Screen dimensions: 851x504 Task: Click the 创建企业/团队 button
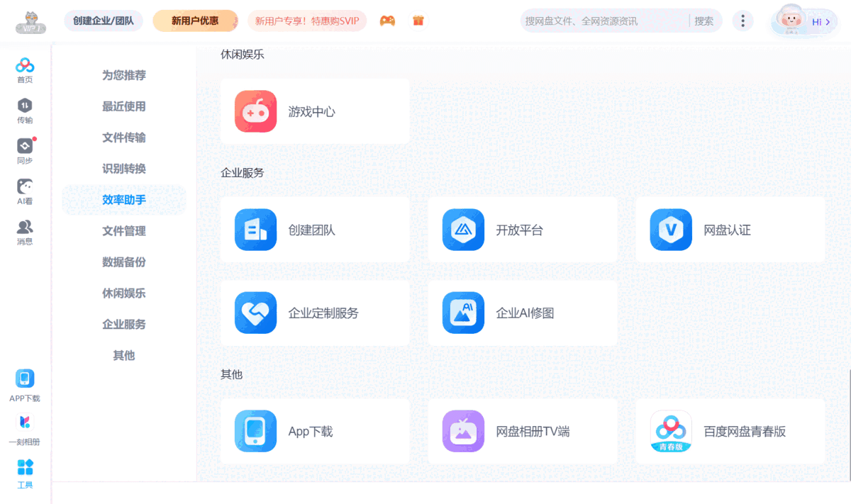point(103,21)
